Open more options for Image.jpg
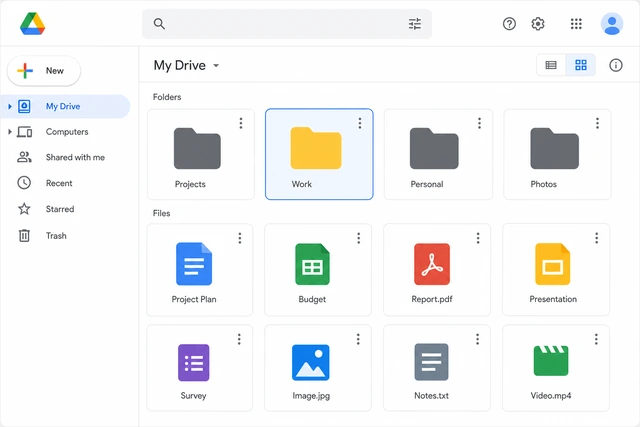This screenshot has height=427, width=640. pyautogui.click(x=358, y=339)
